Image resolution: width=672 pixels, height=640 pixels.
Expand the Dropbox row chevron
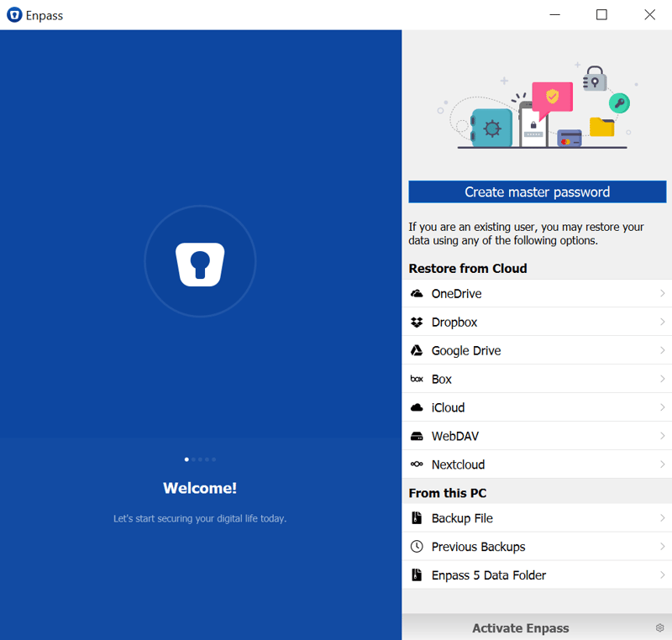[663, 322]
